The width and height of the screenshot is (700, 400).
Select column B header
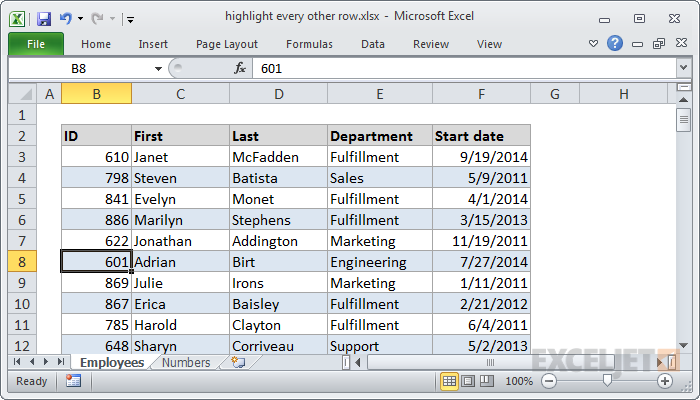(96, 94)
